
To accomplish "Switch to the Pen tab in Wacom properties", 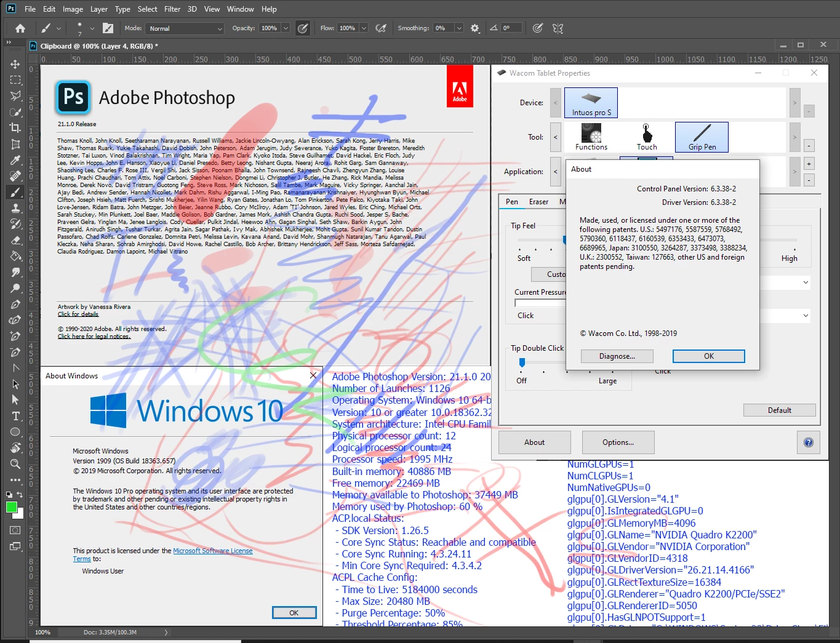I will coord(512,202).
